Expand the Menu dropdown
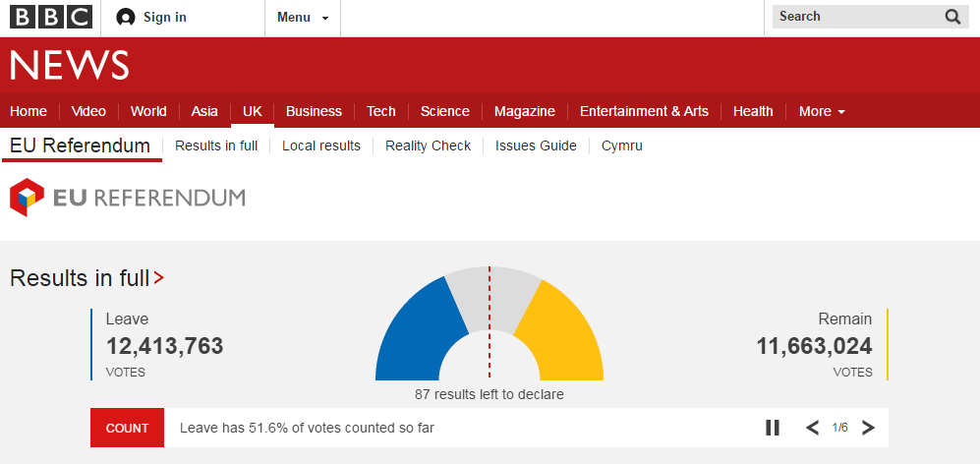 pos(303,18)
